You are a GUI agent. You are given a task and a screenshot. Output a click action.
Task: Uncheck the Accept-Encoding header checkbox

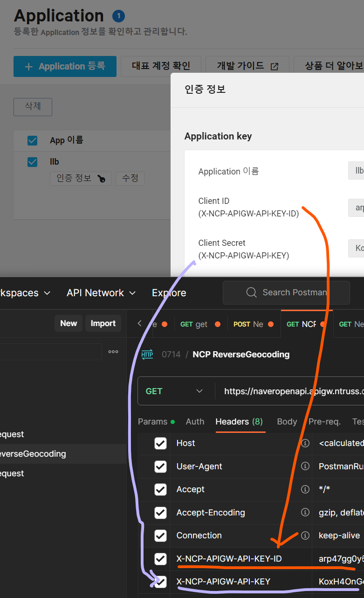tap(160, 513)
